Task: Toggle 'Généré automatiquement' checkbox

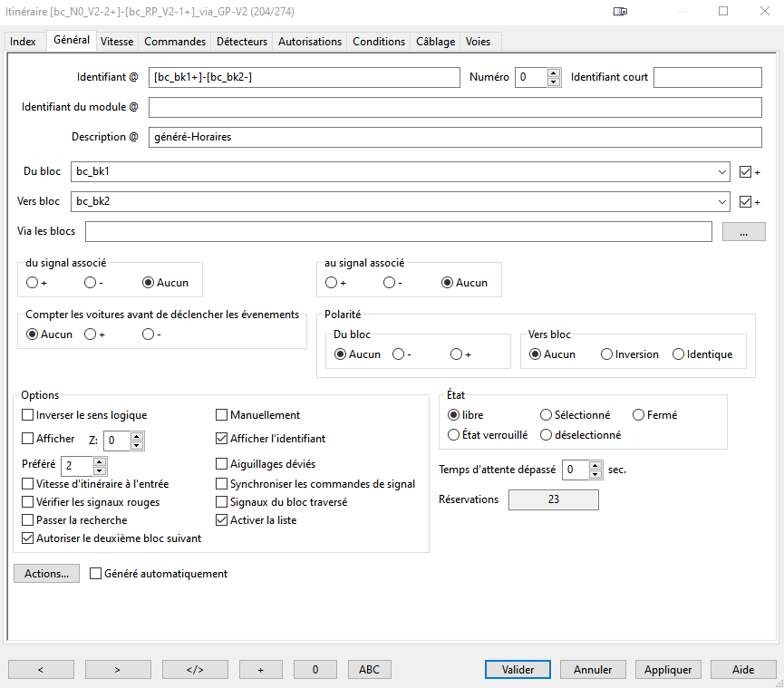Action: click(x=96, y=574)
